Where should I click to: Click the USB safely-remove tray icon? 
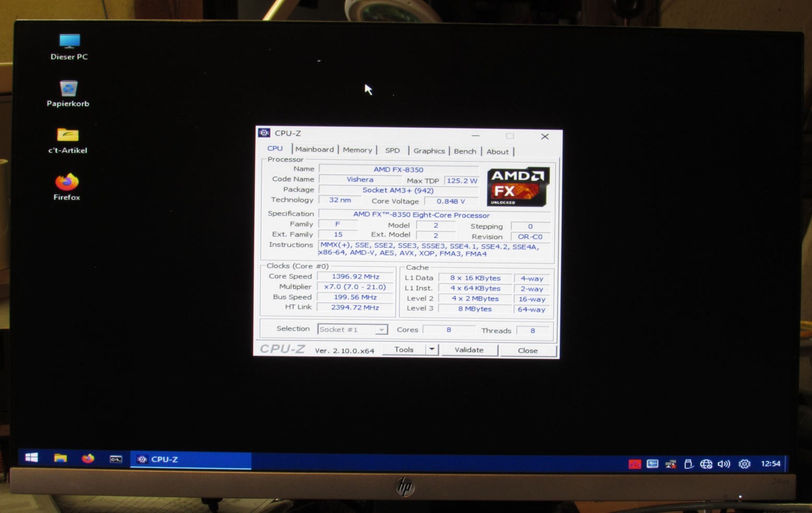688,464
